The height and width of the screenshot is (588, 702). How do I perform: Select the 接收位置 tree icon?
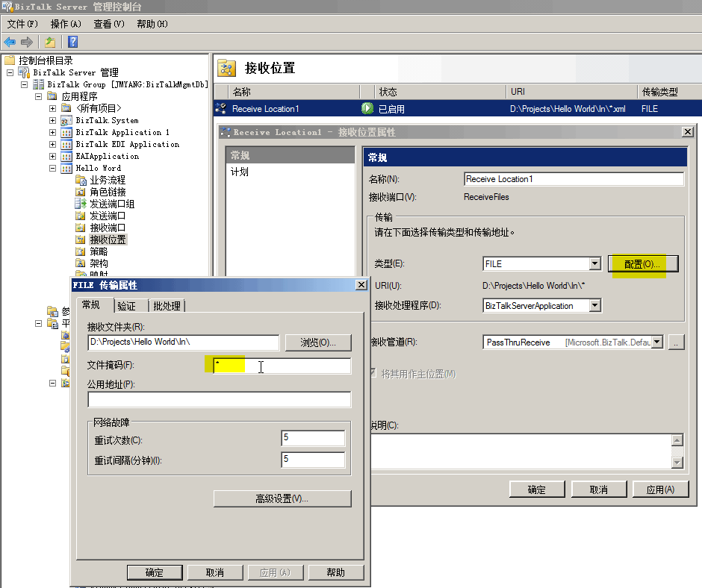pyautogui.click(x=81, y=240)
